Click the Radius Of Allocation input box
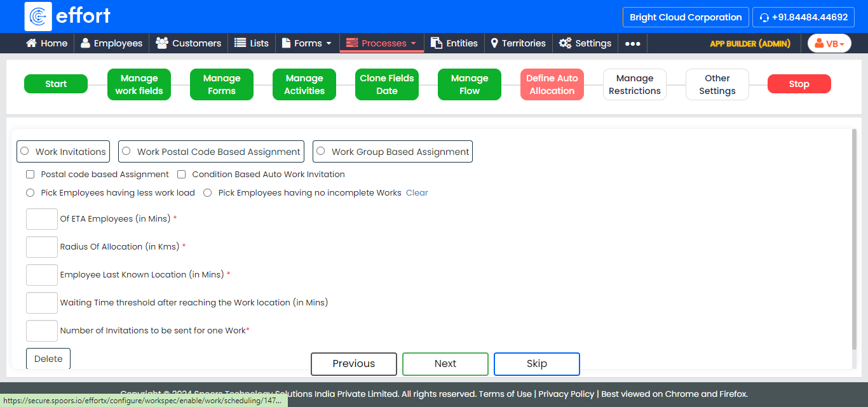The width and height of the screenshot is (868, 407). point(42,247)
